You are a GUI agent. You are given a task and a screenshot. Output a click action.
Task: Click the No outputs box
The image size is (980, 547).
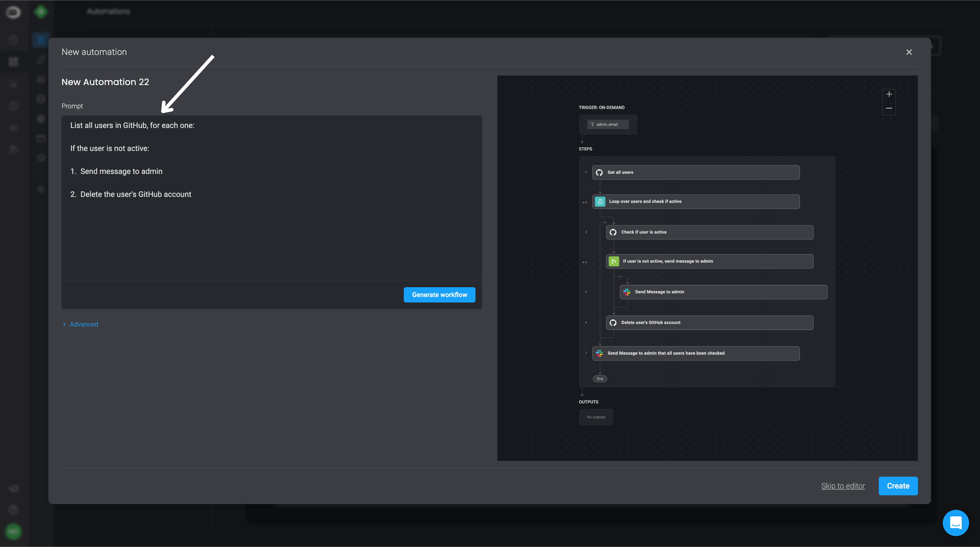point(596,417)
